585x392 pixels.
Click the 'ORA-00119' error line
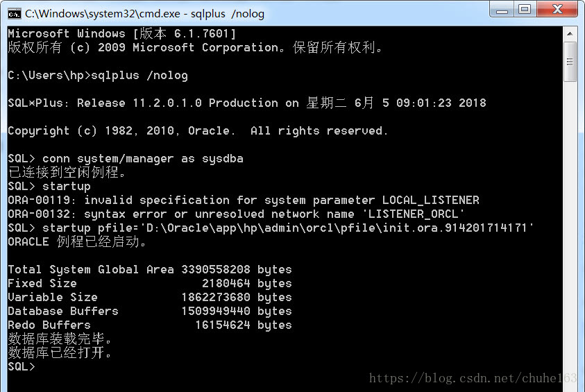tap(244, 200)
